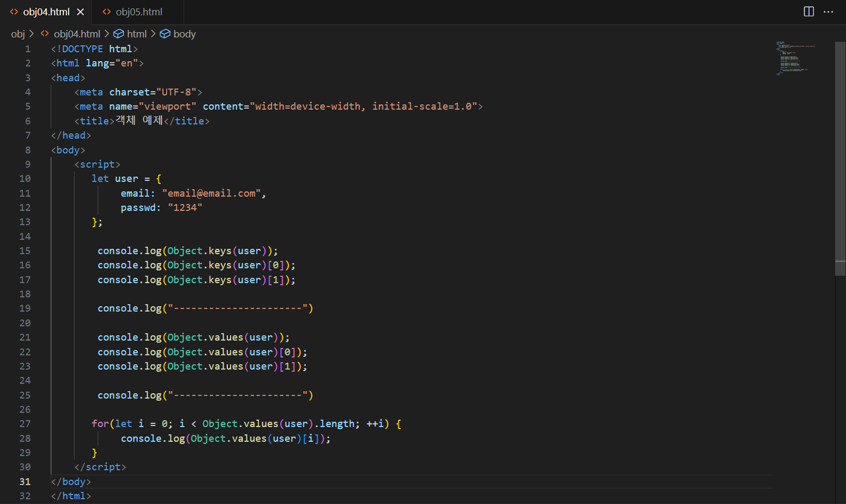
Task: Click the charset="UTF-8" meta text
Action: click(x=153, y=92)
